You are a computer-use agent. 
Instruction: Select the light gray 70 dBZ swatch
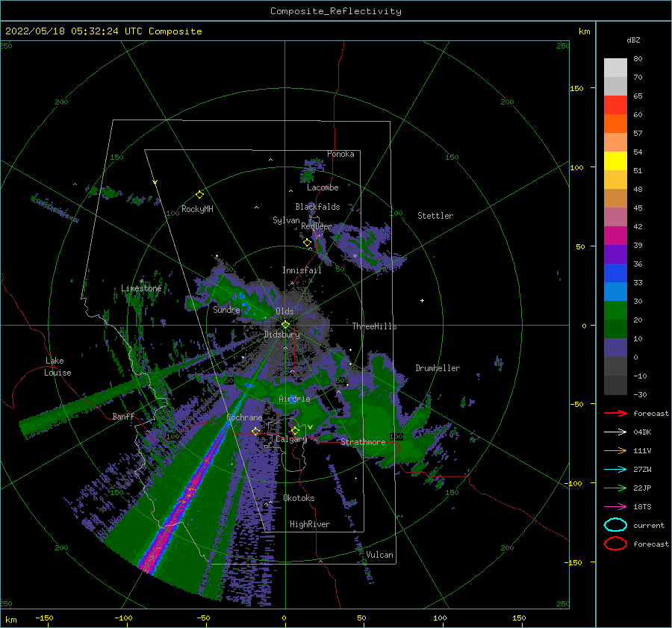click(615, 68)
